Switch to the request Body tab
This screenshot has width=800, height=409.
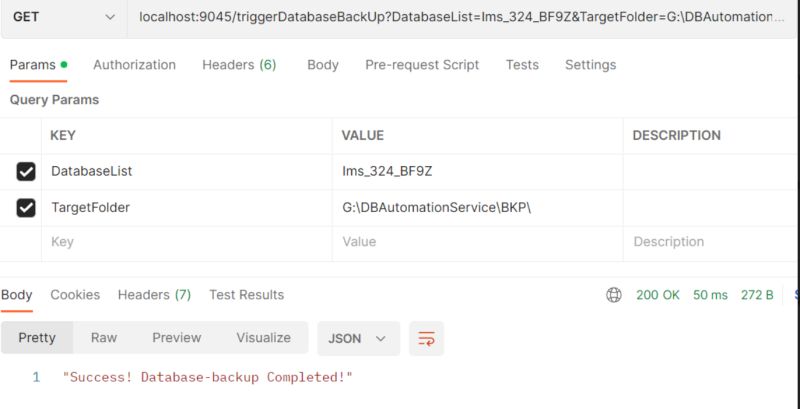tap(322, 65)
